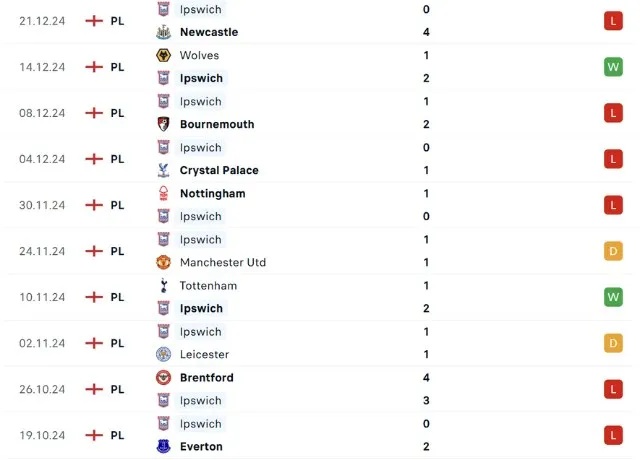Screen dimensions: 640x460
Task: Open the Leicester club crest
Action: 163,354
